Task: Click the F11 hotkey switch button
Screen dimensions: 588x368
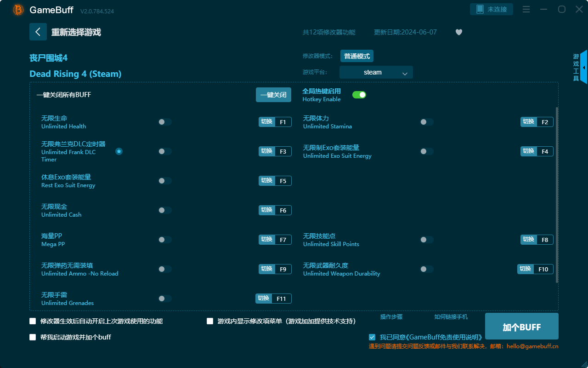Action: [x=273, y=299]
